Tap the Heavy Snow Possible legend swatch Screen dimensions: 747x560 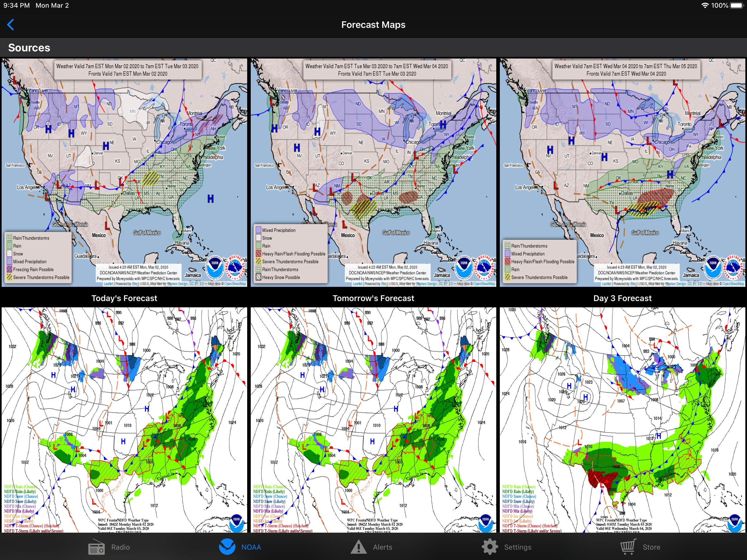[x=258, y=277]
